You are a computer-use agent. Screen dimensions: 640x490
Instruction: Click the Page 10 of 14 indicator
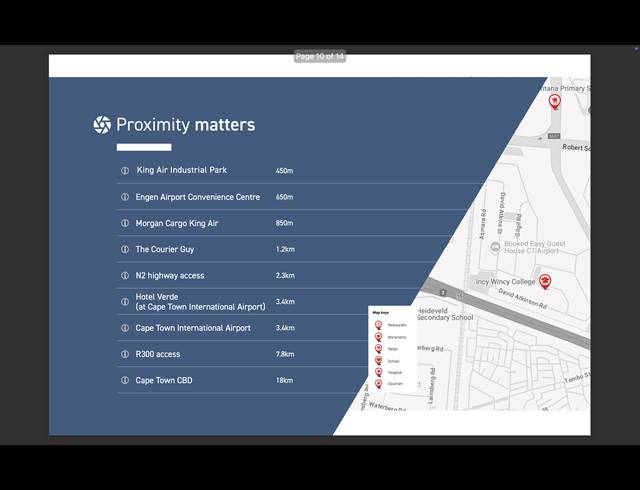point(320,56)
